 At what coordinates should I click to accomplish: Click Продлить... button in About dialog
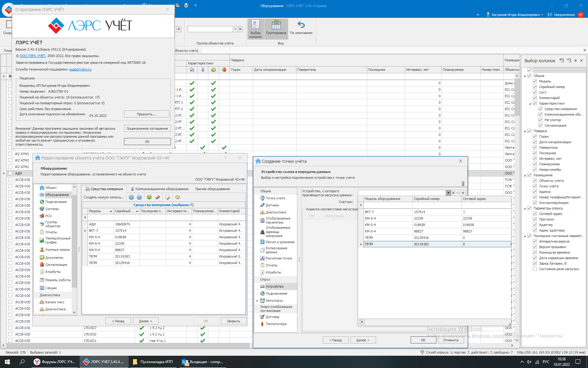coord(146,114)
